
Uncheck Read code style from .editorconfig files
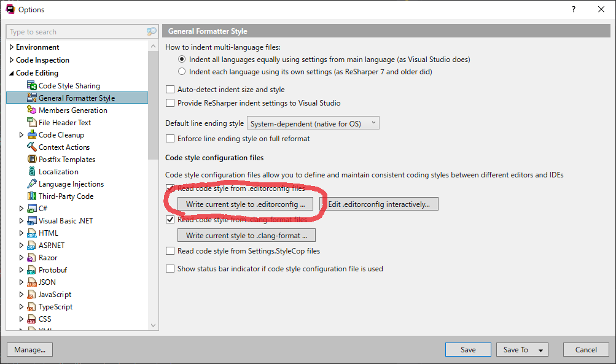pyautogui.click(x=170, y=188)
